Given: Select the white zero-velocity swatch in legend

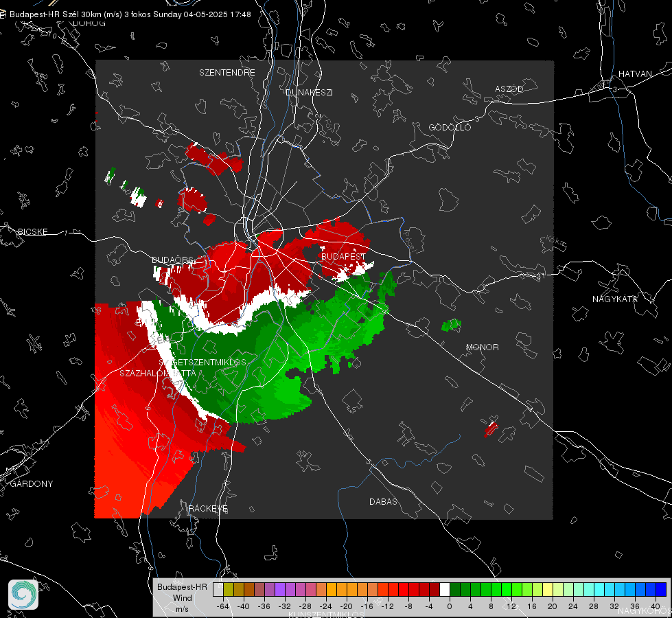Looking at the screenshot, I should point(445,590).
